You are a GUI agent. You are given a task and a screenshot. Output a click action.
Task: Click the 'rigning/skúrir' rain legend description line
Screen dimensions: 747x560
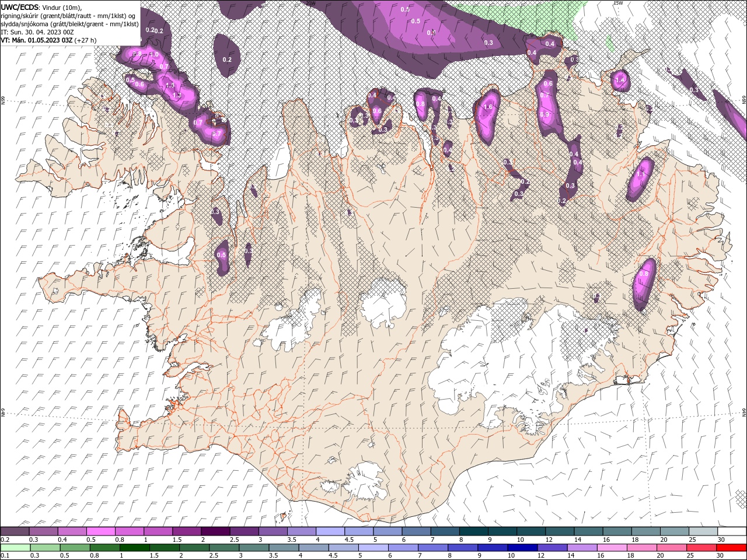click(69, 16)
